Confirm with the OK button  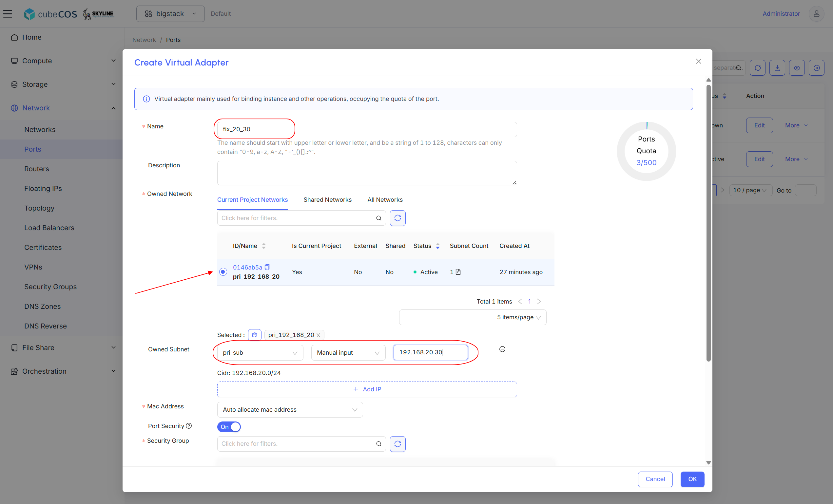click(692, 479)
